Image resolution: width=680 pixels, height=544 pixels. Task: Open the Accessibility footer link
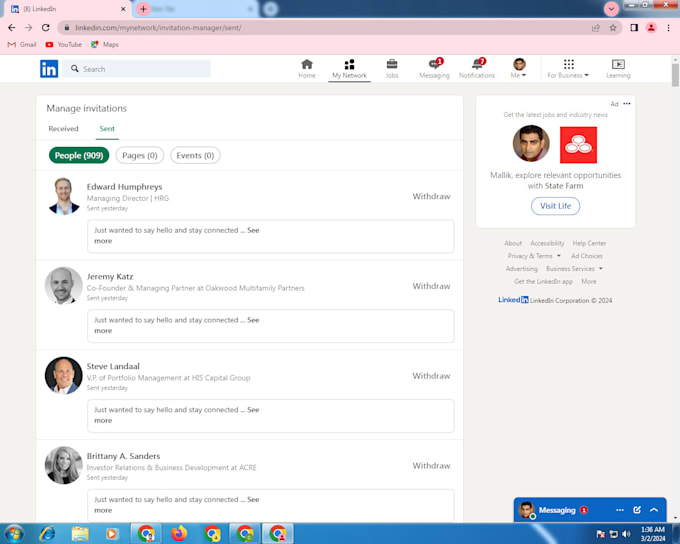click(x=547, y=243)
